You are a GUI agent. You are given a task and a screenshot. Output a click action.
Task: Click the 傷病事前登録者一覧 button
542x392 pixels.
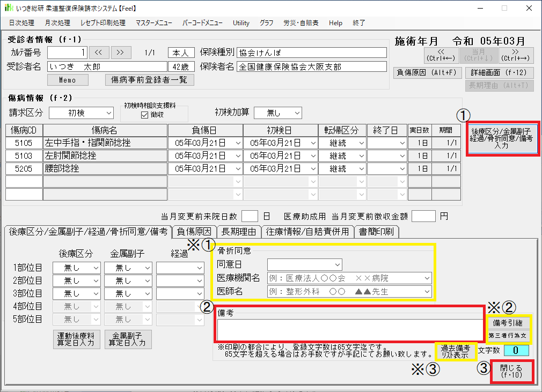point(149,79)
